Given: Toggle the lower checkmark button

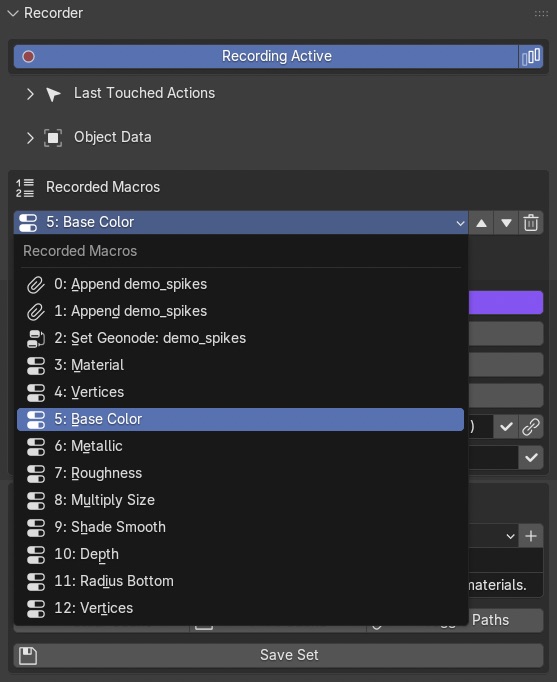Looking at the screenshot, I should coord(531,458).
